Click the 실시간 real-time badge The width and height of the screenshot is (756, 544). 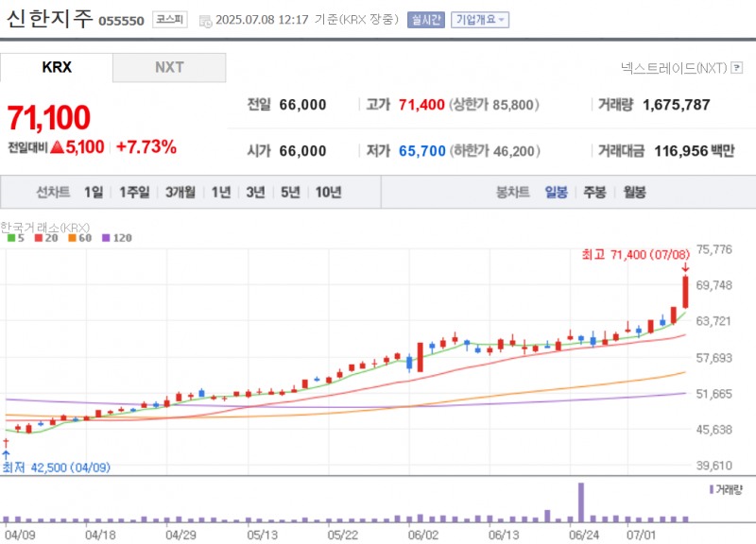[x=425, y=20]
